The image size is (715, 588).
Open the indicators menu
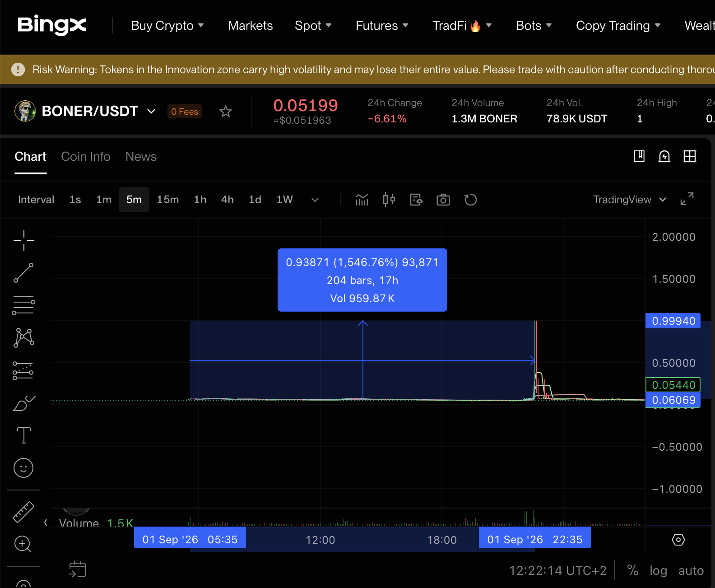tap(362, 200)
